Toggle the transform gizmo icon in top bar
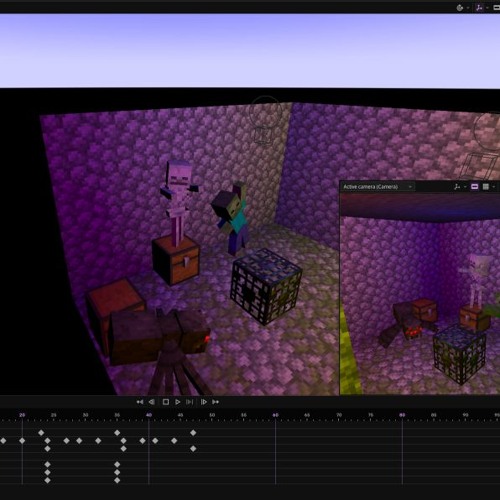Screen dimensions: 500x500 tap(479, 8)
